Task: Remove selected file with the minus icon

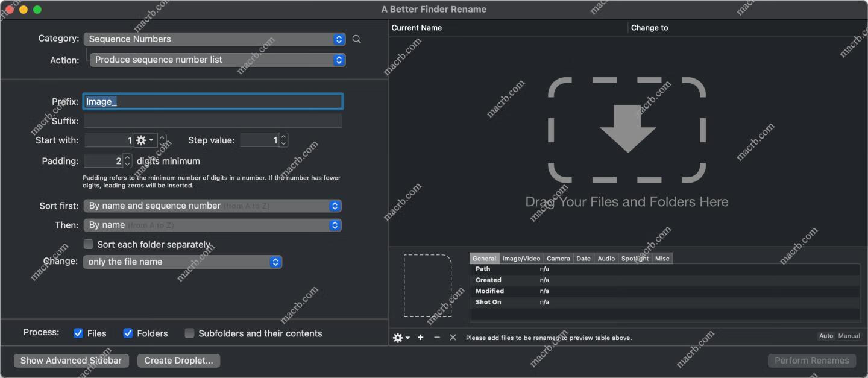Action: (437, 338)
